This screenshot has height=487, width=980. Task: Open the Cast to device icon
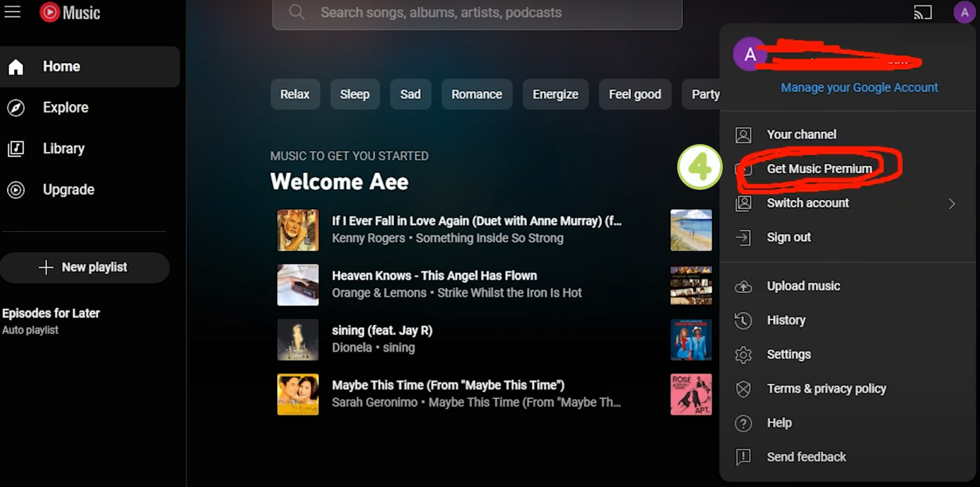[x=923, y=12]
